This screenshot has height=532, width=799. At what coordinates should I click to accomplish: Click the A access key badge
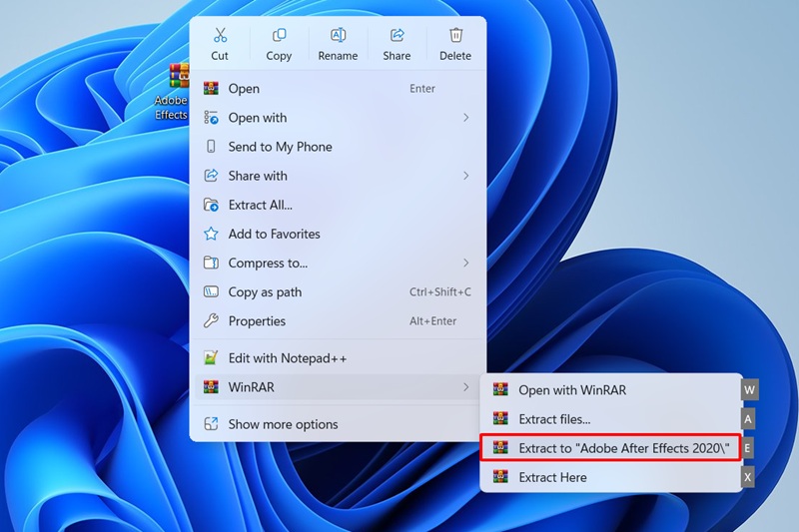[x=747, y=419]
